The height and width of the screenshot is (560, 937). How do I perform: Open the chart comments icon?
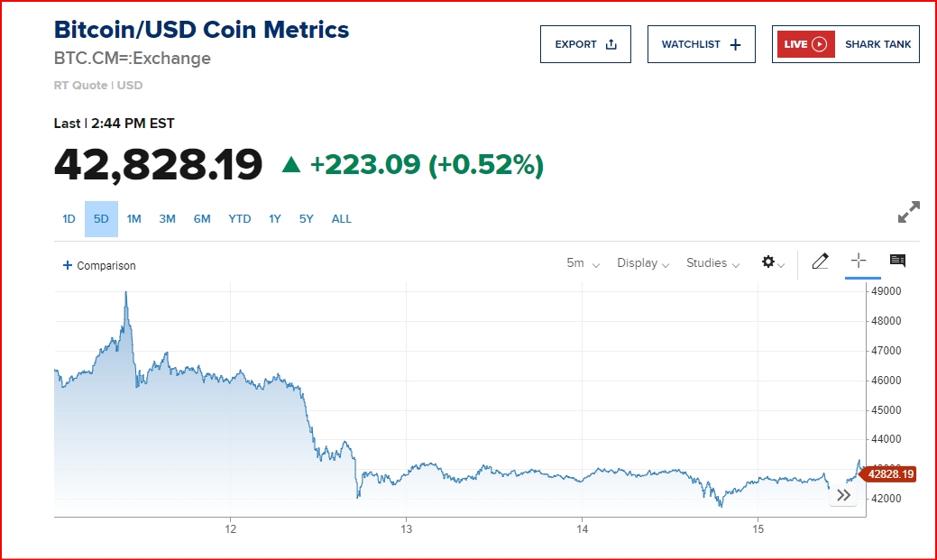pyautogui.click(x=897, y=262)
